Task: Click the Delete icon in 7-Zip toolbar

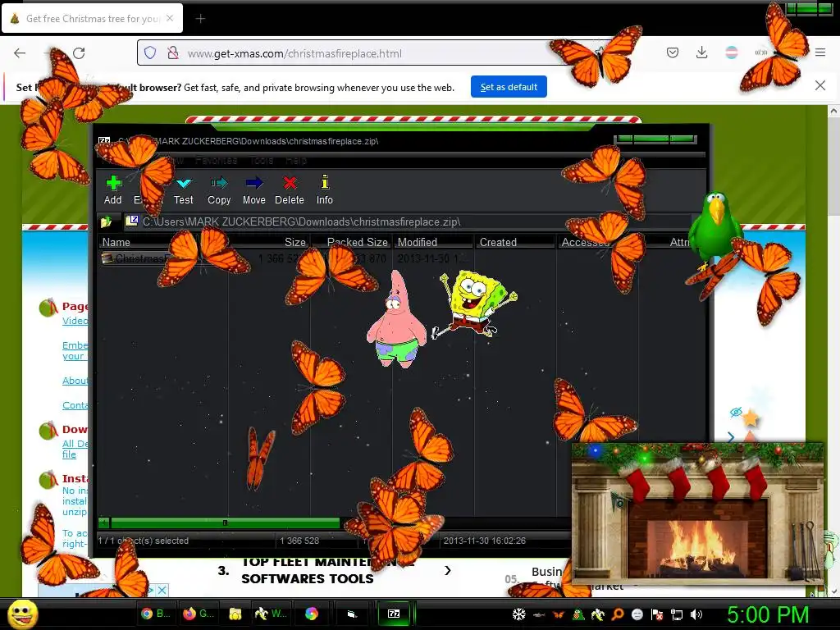Action: coord(290,183)
